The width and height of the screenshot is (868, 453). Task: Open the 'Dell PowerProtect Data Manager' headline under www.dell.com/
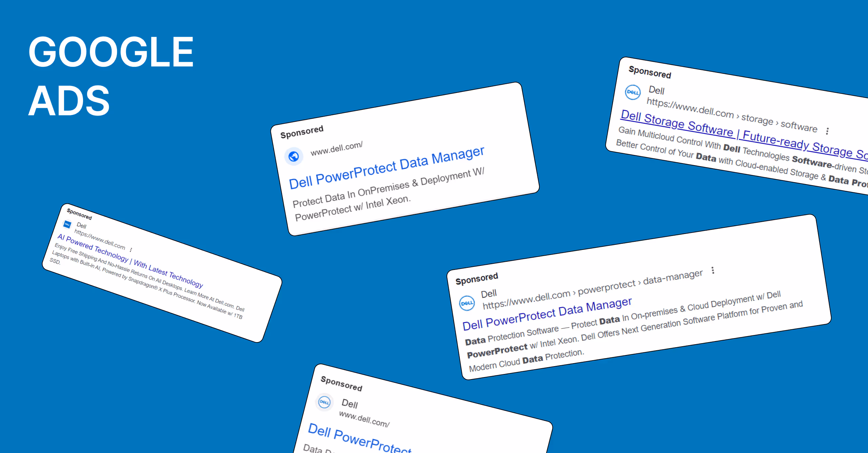tap(387, 167)
